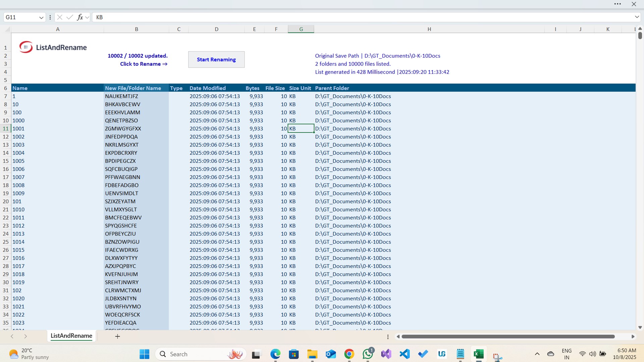644x362 pixels.
Task: Click the formula bar Cancel X icon
Action: [60, 17]
